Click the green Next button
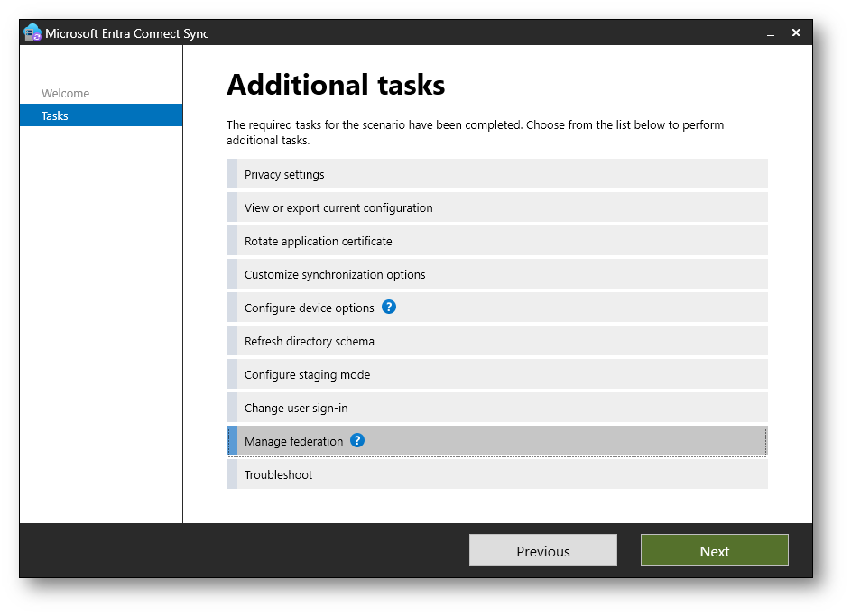 [714, 551]
